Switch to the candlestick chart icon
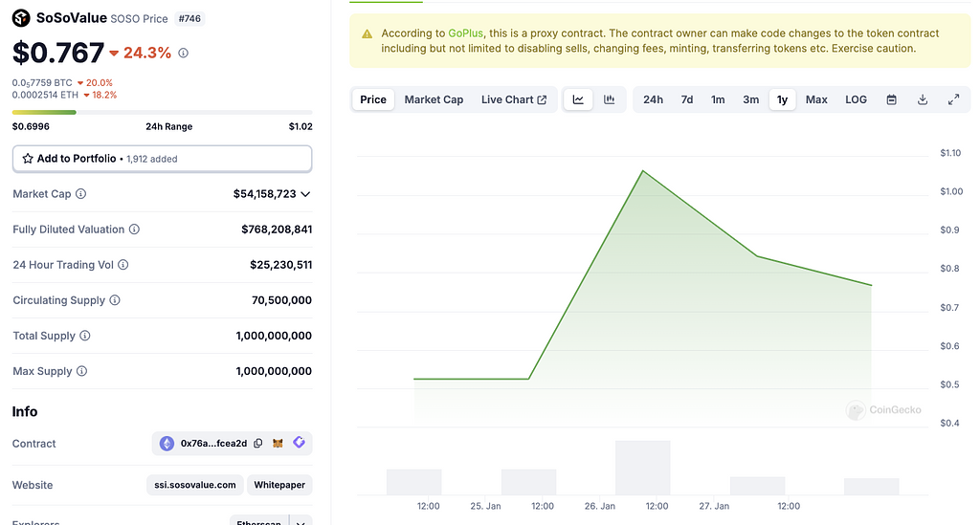The width and height of the screenshot is (980, 525). pyautogui.click(x=609, y=99)
